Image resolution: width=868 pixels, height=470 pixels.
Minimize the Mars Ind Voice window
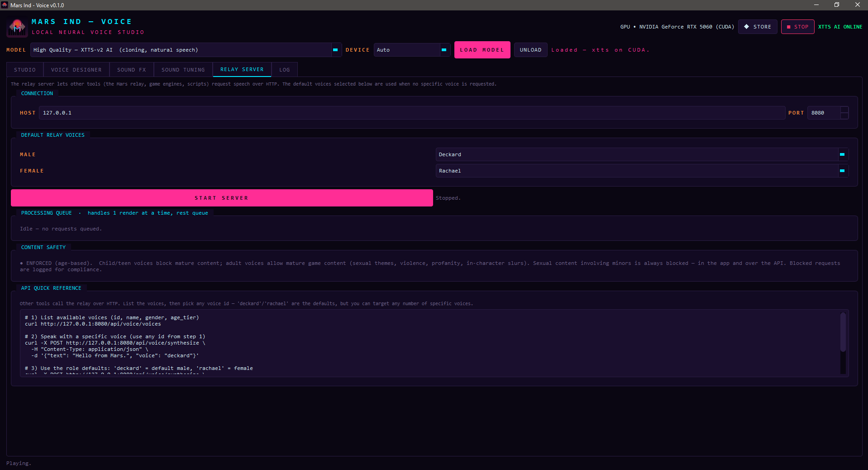[816, 5]
